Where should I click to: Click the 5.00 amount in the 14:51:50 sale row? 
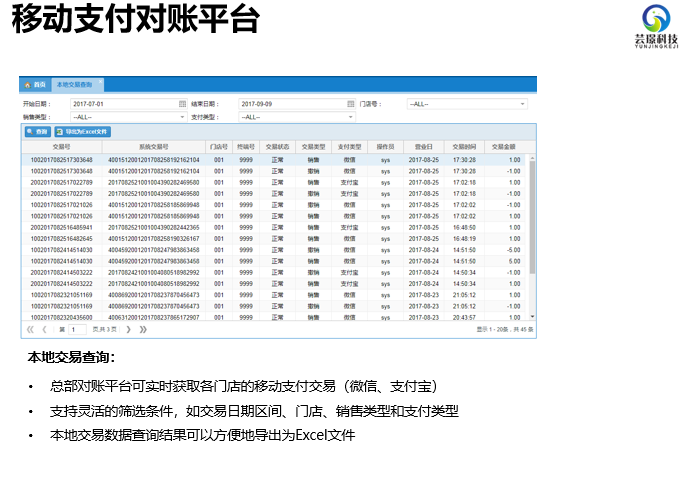click(x=515, y=261)
